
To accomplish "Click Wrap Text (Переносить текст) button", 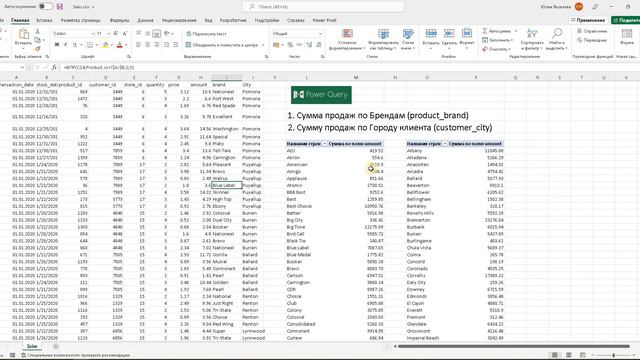I will coord(206,34).
